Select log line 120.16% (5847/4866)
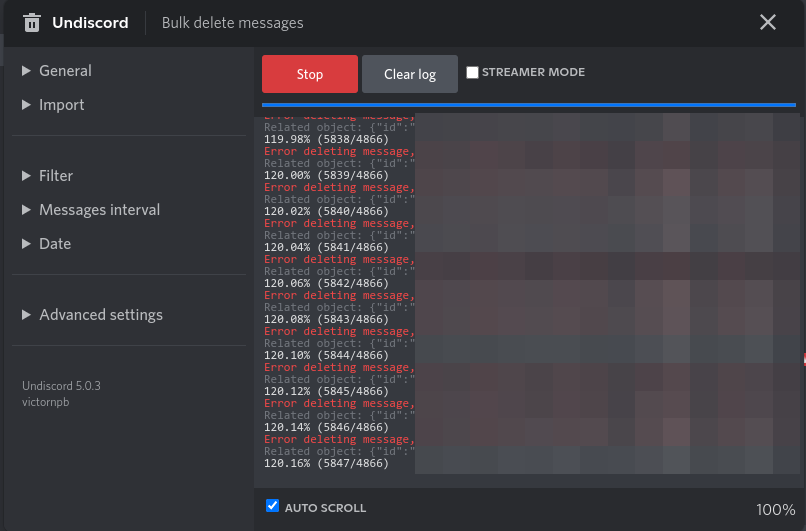 326,463
